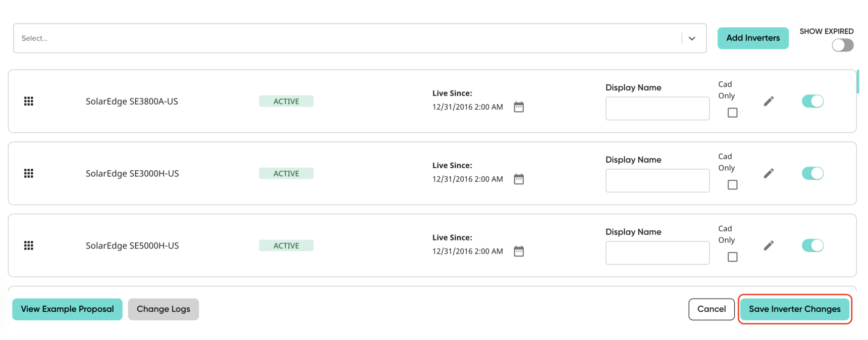Click the SolarEdge SE5000H-US name
This screenshot has height=340, width=868.
pos(132,246)
